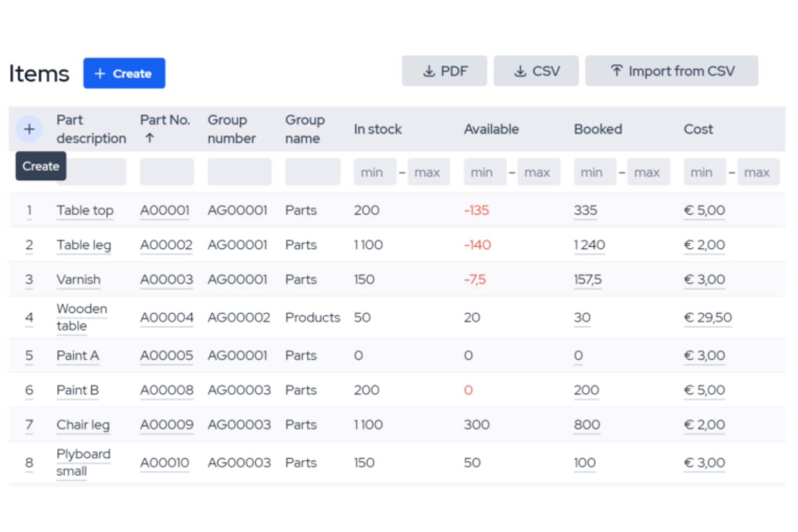The height and width of the screenshot is (532, 798).
Task: Export the items table as PDF
Action: click(444, 71)
